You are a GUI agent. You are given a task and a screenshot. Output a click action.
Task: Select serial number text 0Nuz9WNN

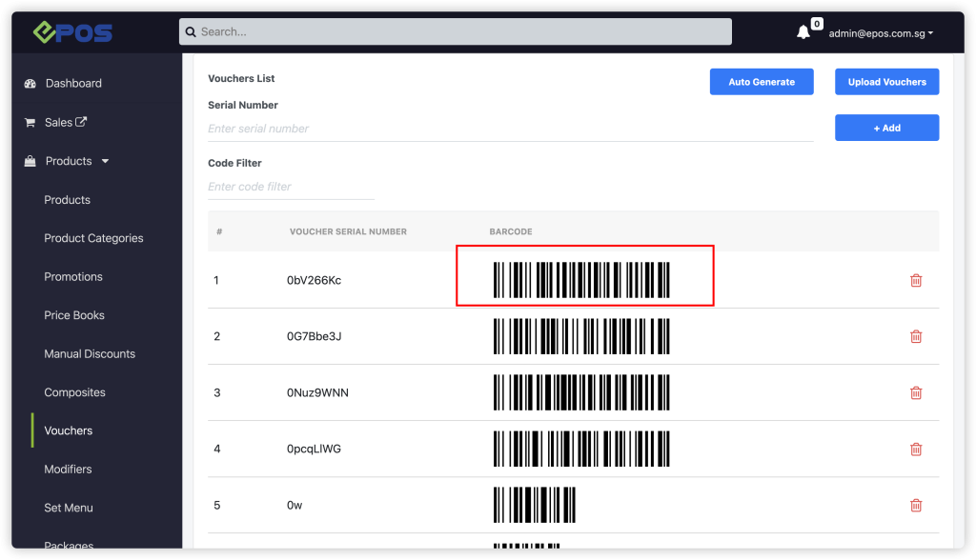317,392
